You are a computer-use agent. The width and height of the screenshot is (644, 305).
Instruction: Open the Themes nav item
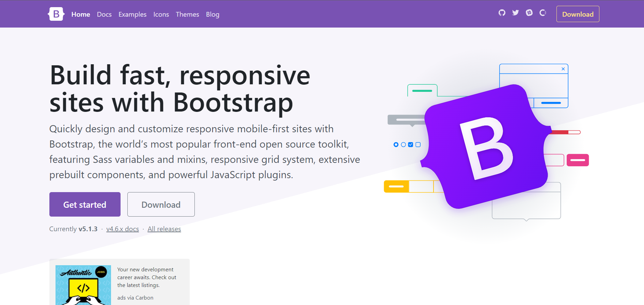[187, 14]
